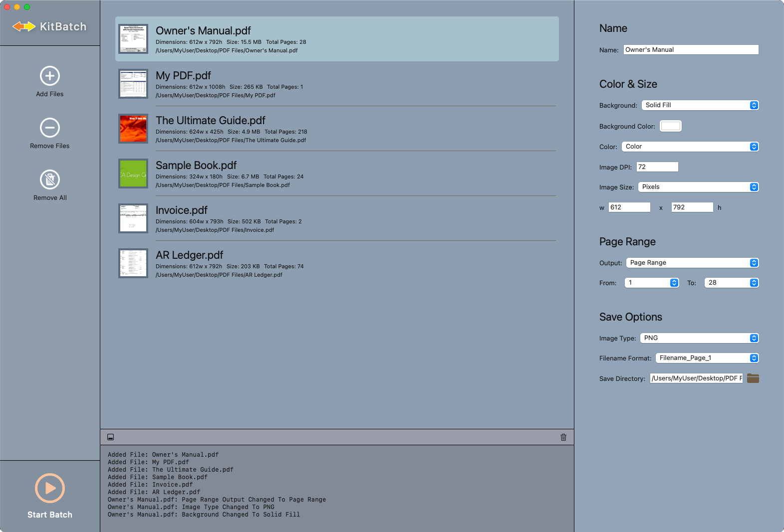784x532 pixels.
Task: Click the Name input field
Action: click(x=691, y=50)
